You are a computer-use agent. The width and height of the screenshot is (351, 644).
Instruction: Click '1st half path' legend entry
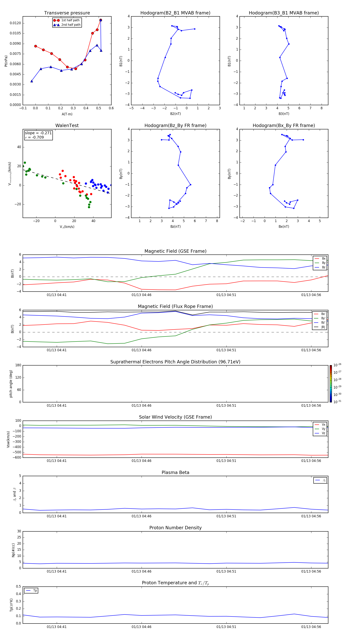66,20
